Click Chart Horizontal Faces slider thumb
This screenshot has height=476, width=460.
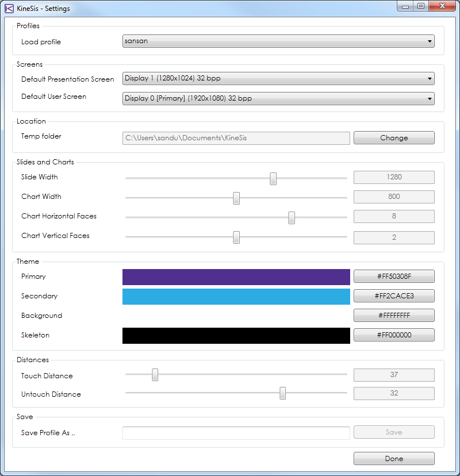point(292,217)
